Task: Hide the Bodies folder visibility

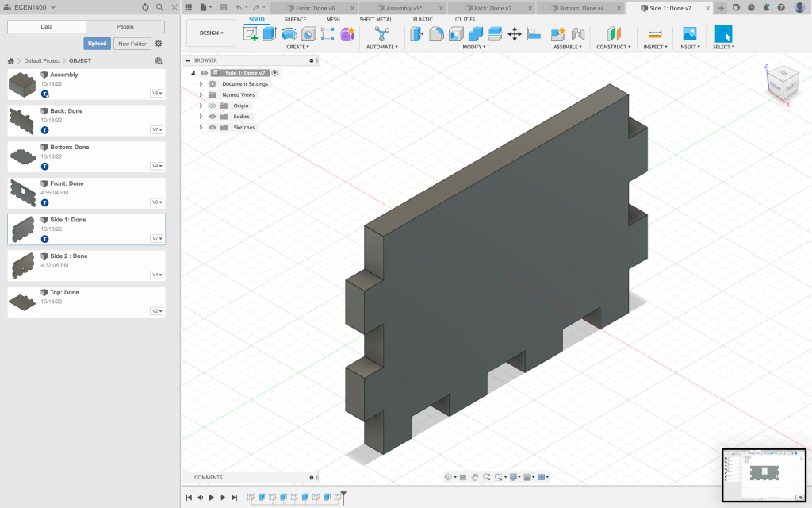Action: [x=213, y=117]
